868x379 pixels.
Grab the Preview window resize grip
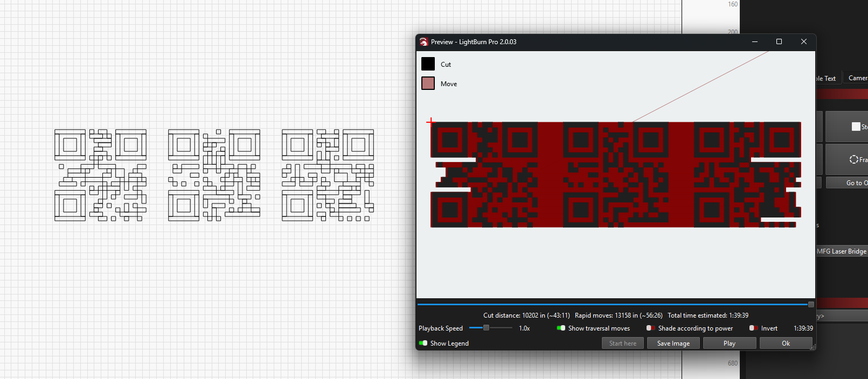click(813, 347)
